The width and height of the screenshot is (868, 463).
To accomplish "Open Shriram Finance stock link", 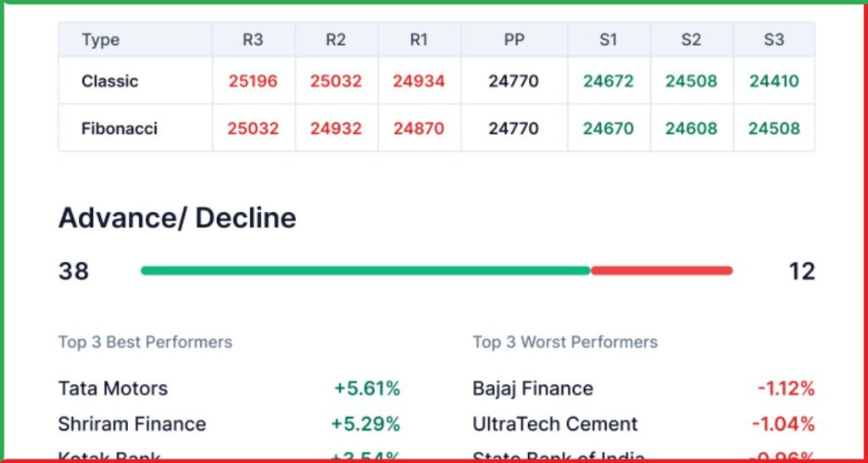I will 131,424.
